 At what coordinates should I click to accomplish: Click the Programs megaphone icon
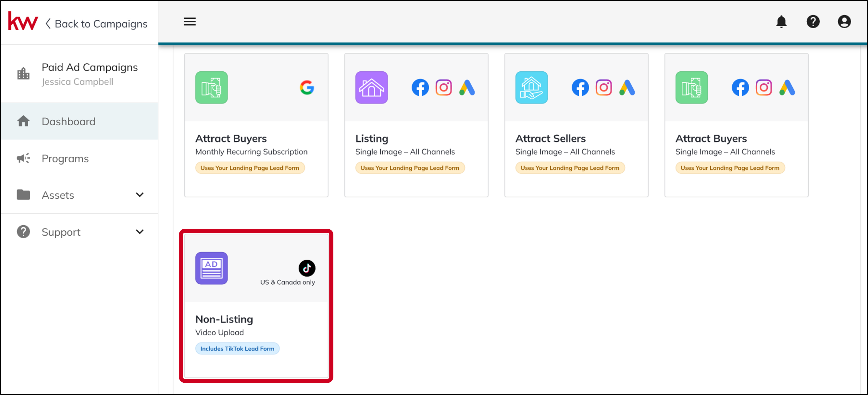[x=23, y=158]
